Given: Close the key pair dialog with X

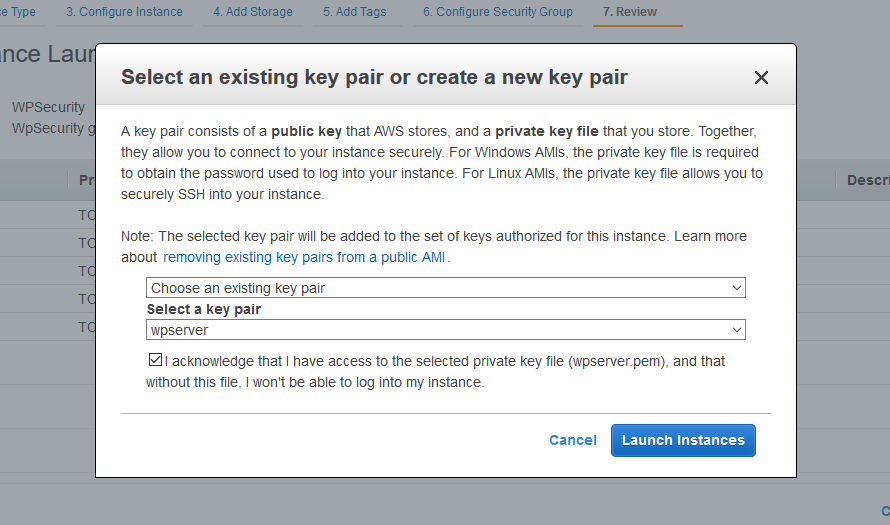Looking at the screenshot, I should coord(761,78).
